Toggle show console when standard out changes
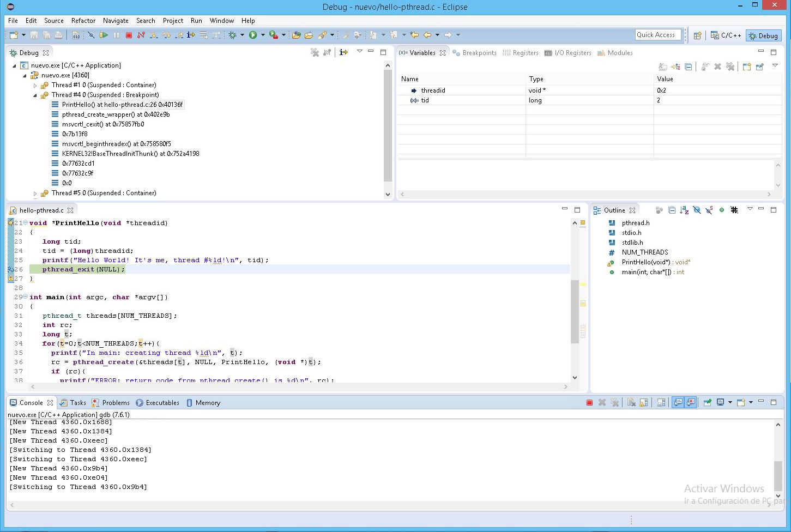The width and height of the screenshot is (791, 532). 678,403
